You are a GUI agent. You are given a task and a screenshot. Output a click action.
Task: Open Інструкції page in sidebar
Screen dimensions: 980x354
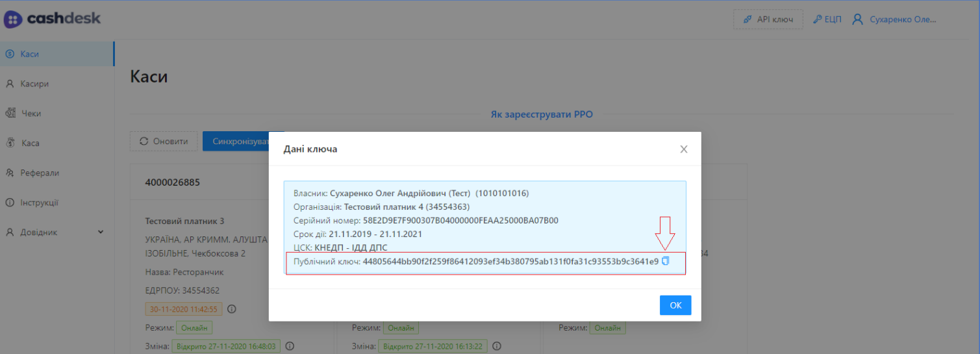[x=39, y=203]
